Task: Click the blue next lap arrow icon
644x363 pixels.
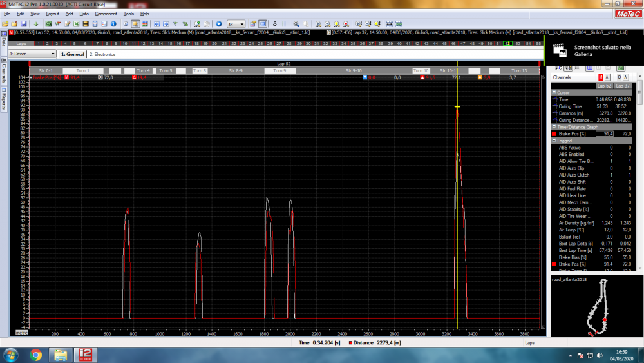Action: pos(166,24)
